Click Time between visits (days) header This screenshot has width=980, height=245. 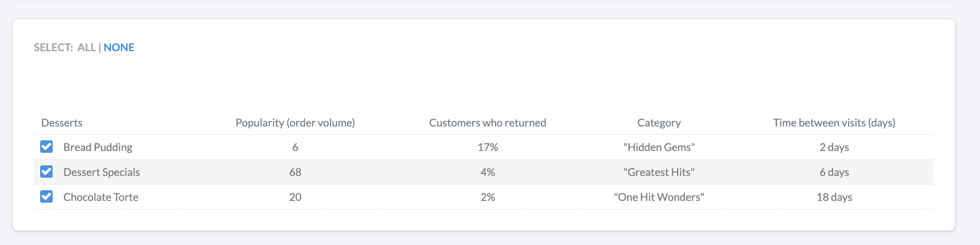(834, 122)
